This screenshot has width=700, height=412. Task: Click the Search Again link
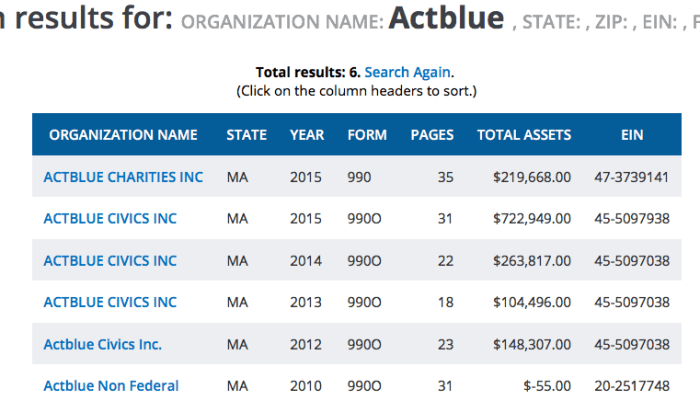[408, 72]
